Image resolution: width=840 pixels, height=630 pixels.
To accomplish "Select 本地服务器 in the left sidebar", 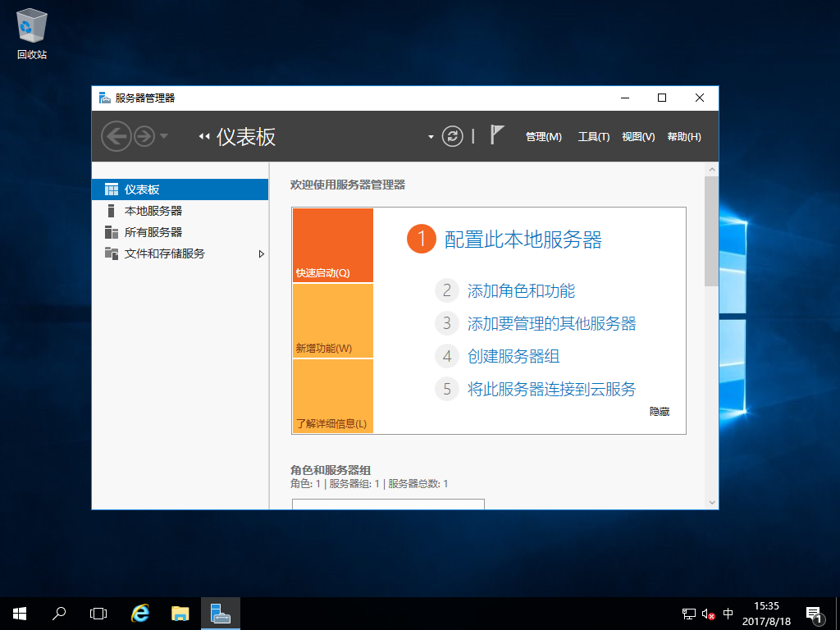I will click(153, 211).
